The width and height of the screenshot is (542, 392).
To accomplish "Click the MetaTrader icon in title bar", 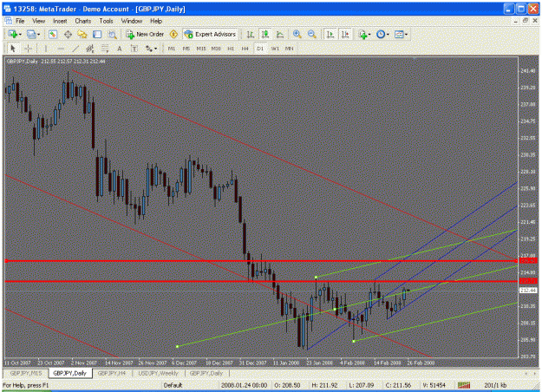I will 7,9.
